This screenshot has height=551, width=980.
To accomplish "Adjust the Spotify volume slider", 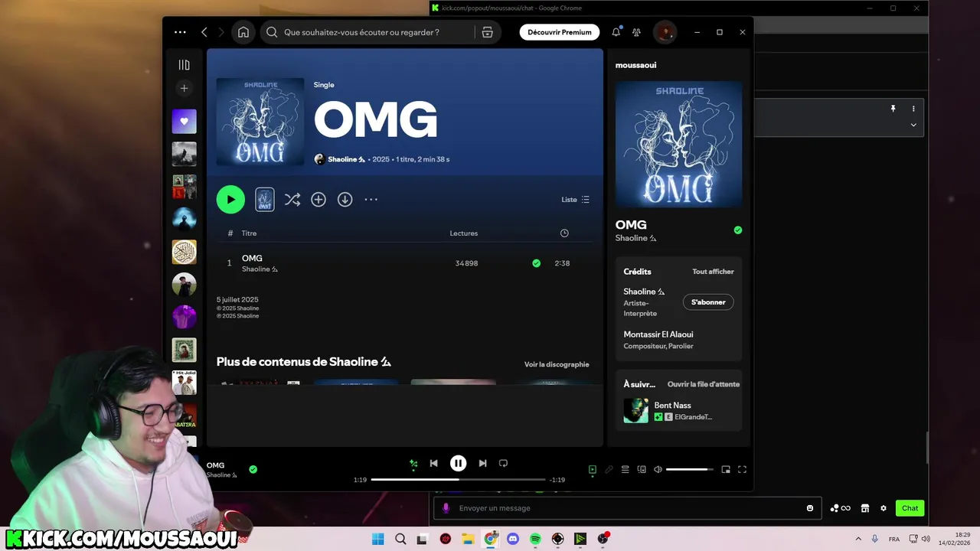I will (690, 470).
